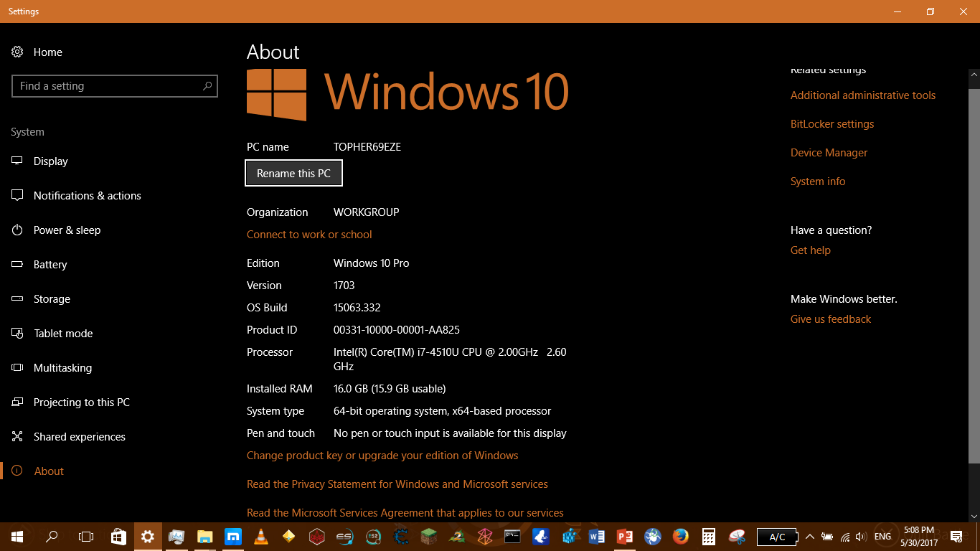The width and height of the screenshot is (980, 551).
Task: Open Connect to work or school link
Action: (309, 235)
